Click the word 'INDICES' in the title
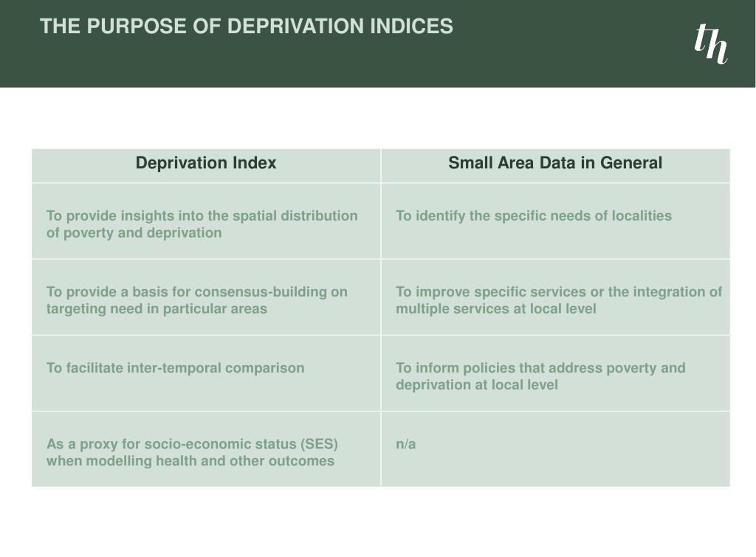 point(411,26)
